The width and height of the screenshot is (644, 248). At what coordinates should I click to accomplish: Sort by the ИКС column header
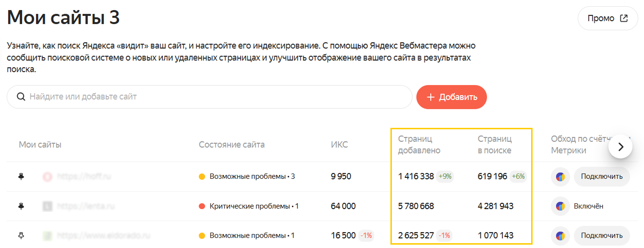coord(340,145)
